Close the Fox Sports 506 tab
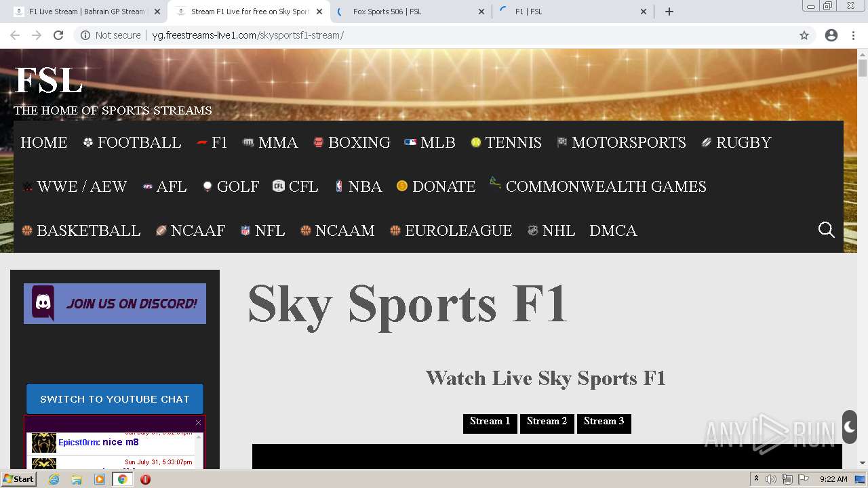 pyautogui.click(x=481, y=12)
